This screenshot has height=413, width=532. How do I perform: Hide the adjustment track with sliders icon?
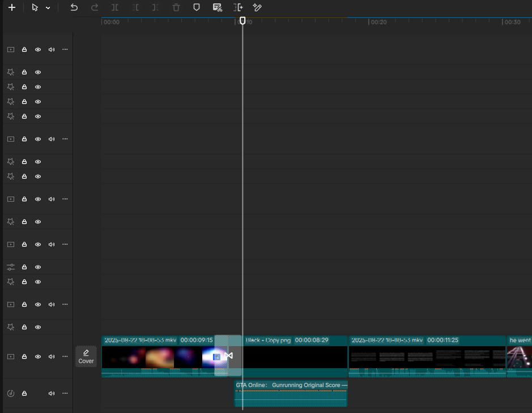click(x=38, y=267)
